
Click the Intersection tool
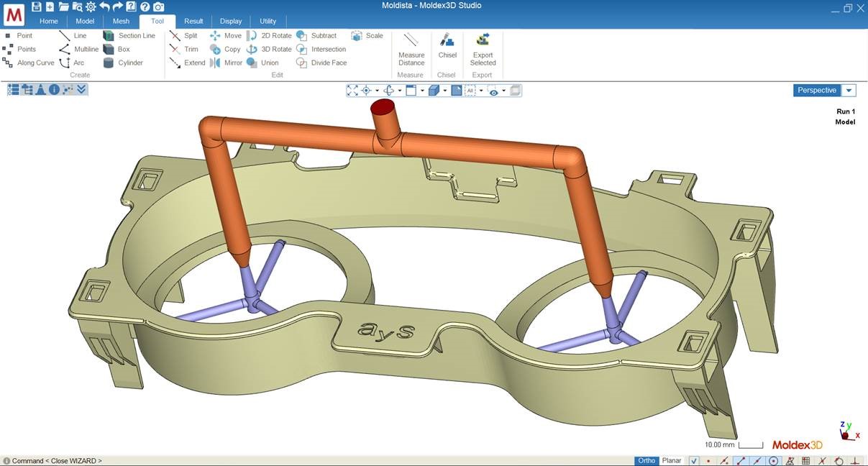(x=321, y=49)
